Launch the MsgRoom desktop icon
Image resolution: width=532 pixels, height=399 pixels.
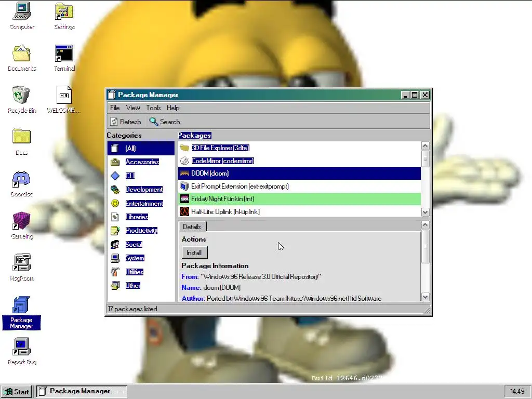coord(22,268)
